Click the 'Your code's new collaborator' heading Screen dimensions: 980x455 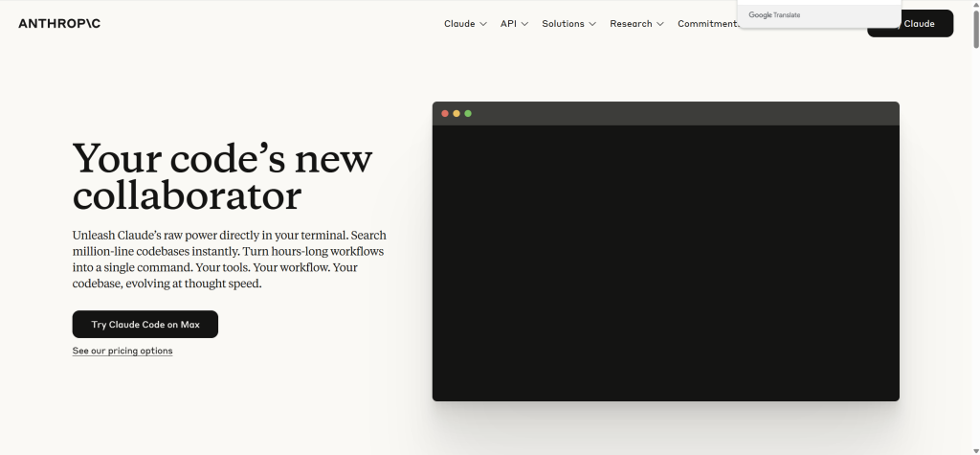222,176
